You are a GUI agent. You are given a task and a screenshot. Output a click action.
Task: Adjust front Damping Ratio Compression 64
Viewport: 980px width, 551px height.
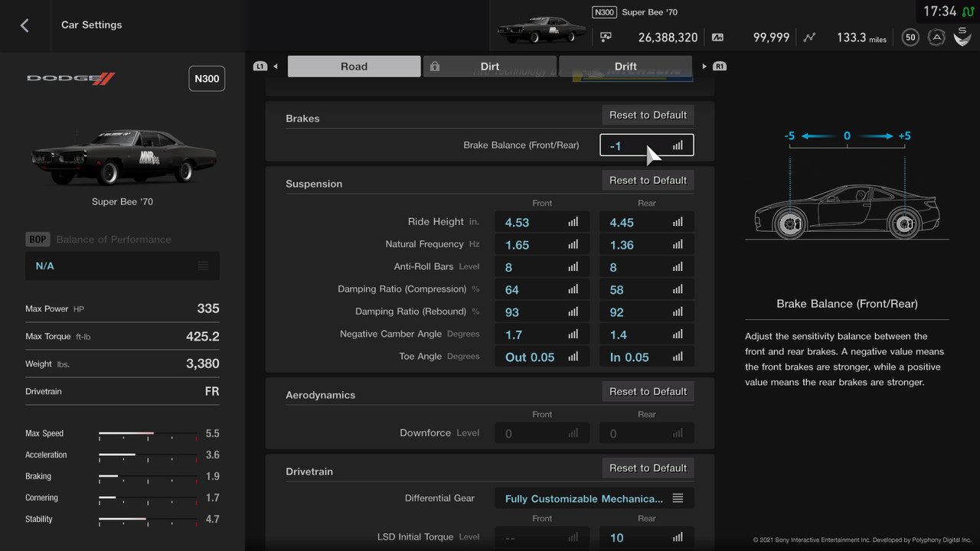542,289
